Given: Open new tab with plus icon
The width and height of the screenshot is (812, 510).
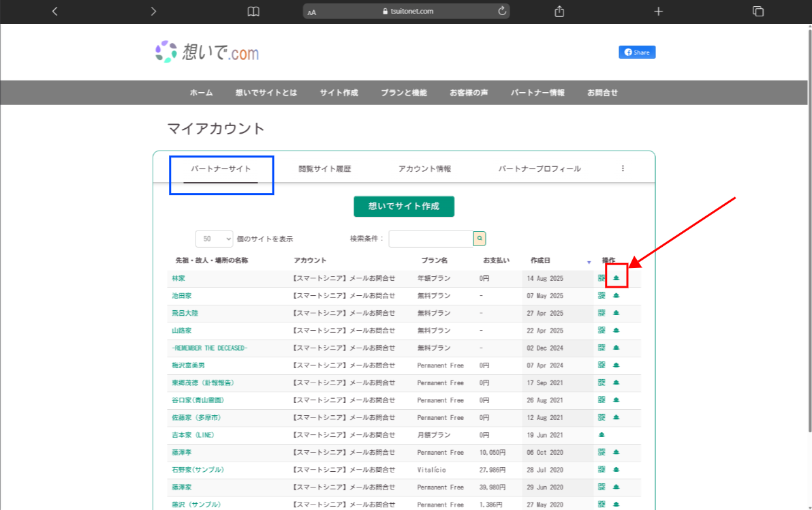Looking at the screenshot, I should pyautogui.click(x=658, y=12).
